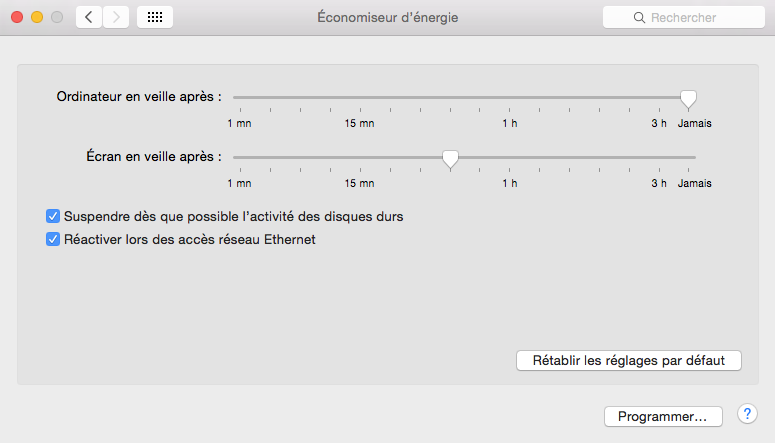The image size is (775, 443).
Task: Set display sleep slider to 15 mn mark
Action: pos(360,157)
